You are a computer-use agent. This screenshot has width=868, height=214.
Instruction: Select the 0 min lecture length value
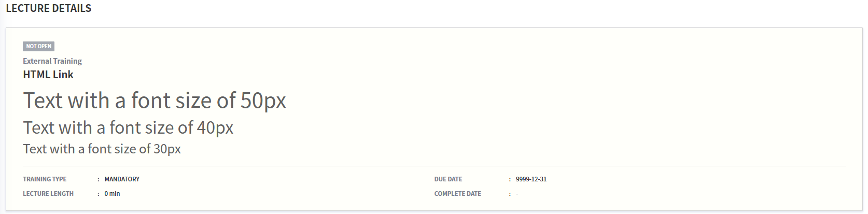(x=112, y=194)
